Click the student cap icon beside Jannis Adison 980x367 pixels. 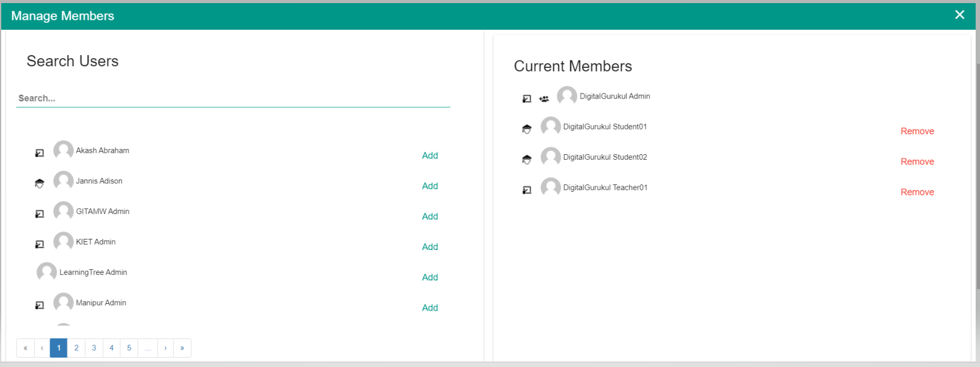(40, 183)
